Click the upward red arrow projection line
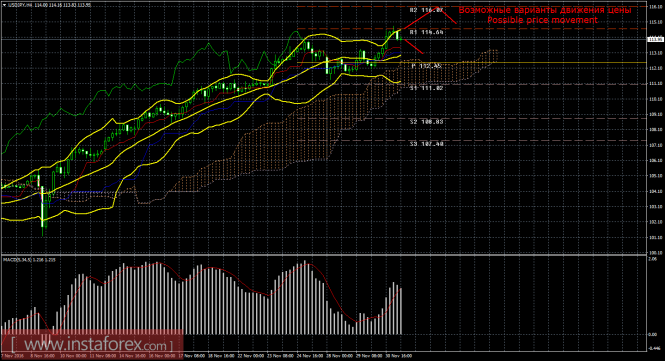 pos(419,18)
